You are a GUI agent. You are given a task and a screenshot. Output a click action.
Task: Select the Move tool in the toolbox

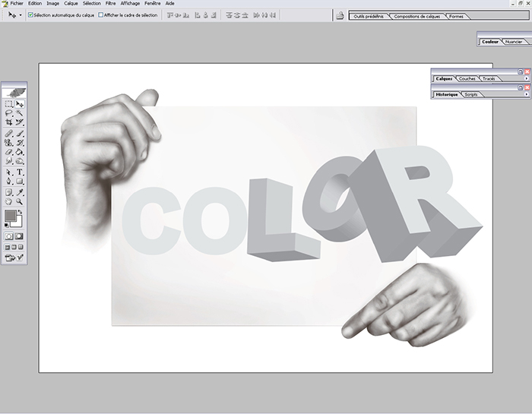tap(20, 103)
